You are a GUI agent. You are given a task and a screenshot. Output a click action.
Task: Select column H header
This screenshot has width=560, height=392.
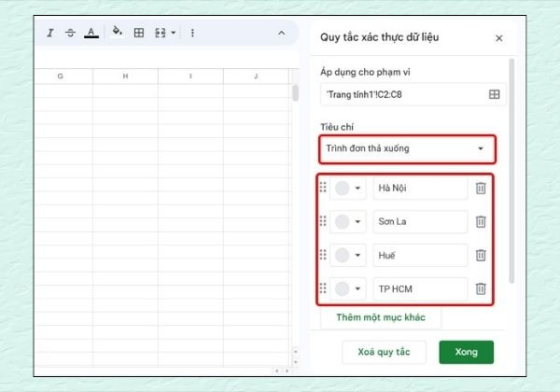pyautogui.click(x=125, y=76)
